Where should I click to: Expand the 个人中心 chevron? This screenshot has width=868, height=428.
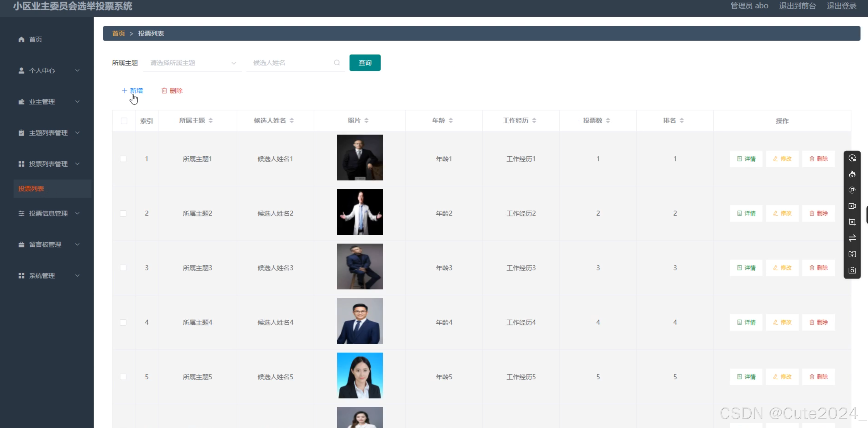77,71
